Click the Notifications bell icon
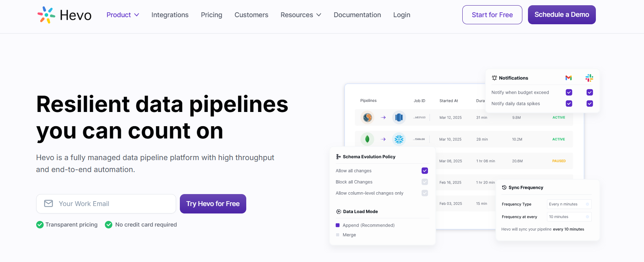The height and width of the screenshot is (262, 644). point(494,78)
